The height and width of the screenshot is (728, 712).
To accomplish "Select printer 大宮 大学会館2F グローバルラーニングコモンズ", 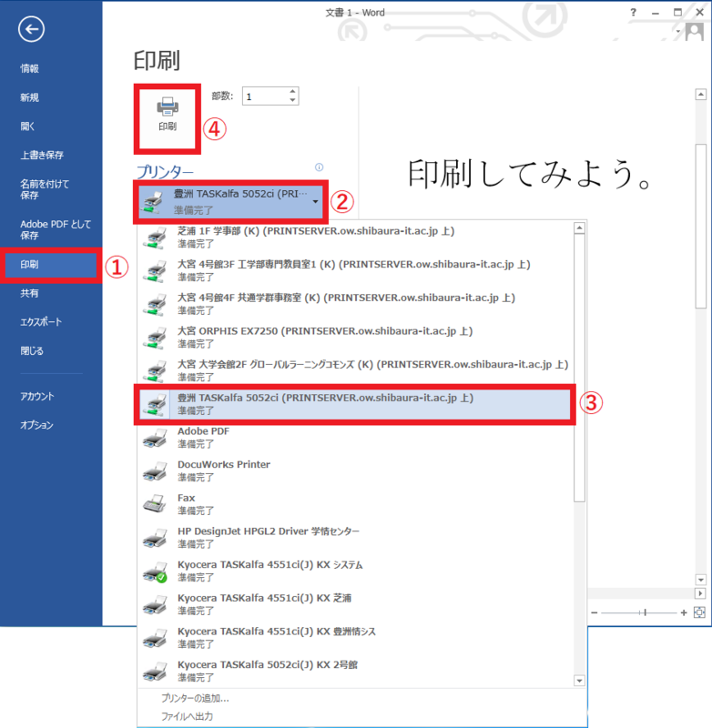I will coord(355,371).
